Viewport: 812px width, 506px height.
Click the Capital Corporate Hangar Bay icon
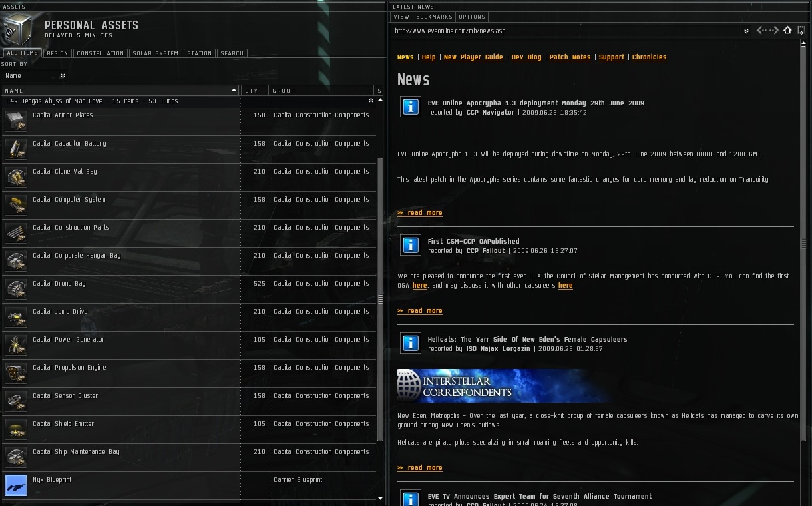16,261
